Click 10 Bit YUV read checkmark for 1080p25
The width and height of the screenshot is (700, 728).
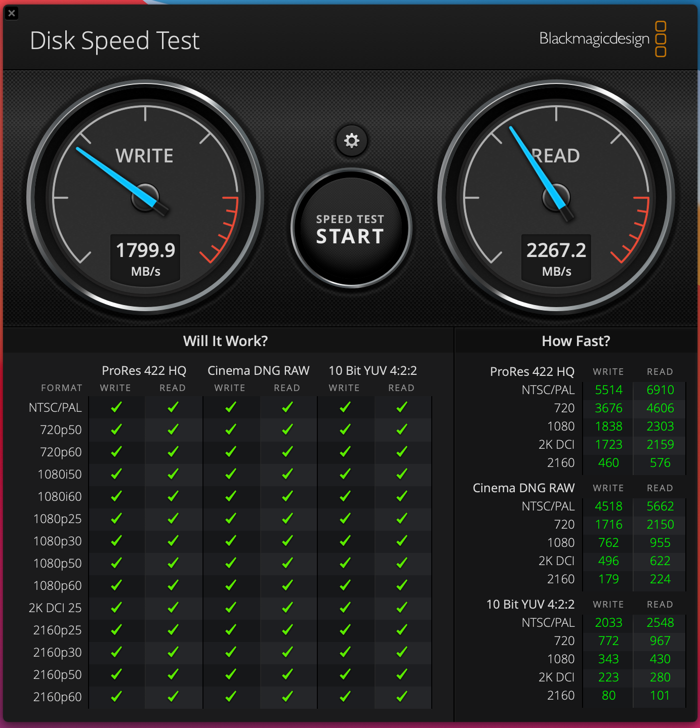[402, 519]
